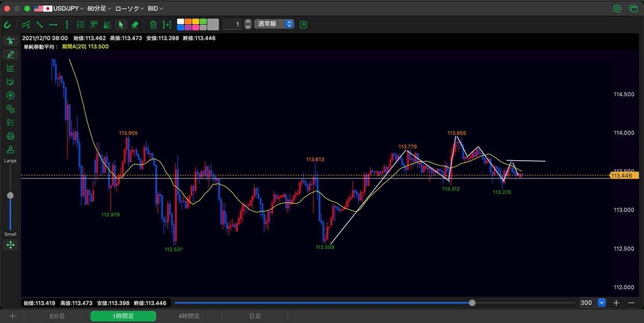Pick the blue color swatch
Image resolution: width=644 pixels, height=323 pixels.
click(180, 27)
